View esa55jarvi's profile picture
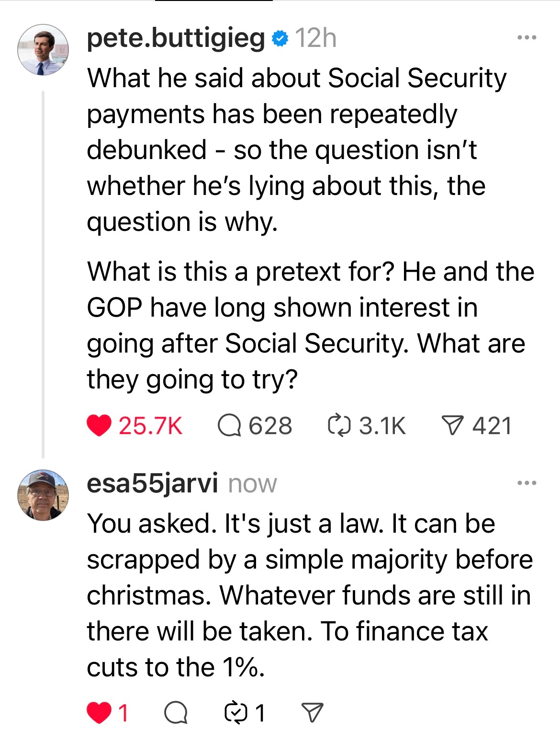Image resolution: width=560 pixels, height=742 pixels. (x=43, y=495)
